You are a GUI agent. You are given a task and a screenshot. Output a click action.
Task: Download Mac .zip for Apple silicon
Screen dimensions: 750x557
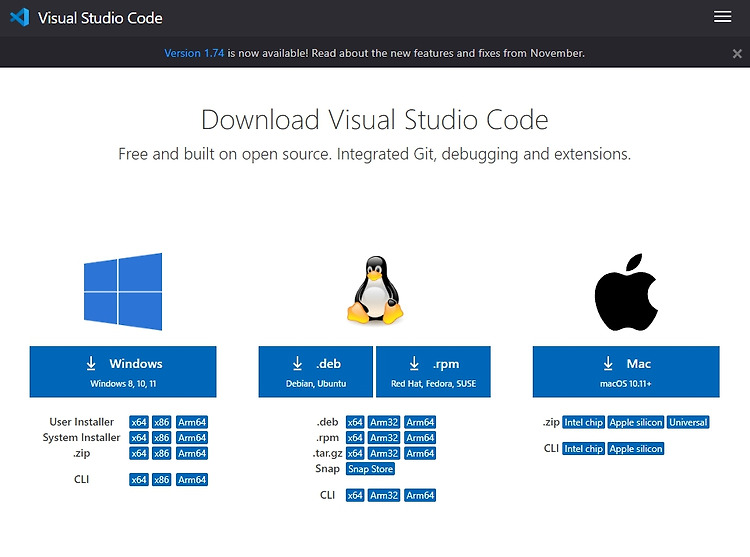pos(636,422)
